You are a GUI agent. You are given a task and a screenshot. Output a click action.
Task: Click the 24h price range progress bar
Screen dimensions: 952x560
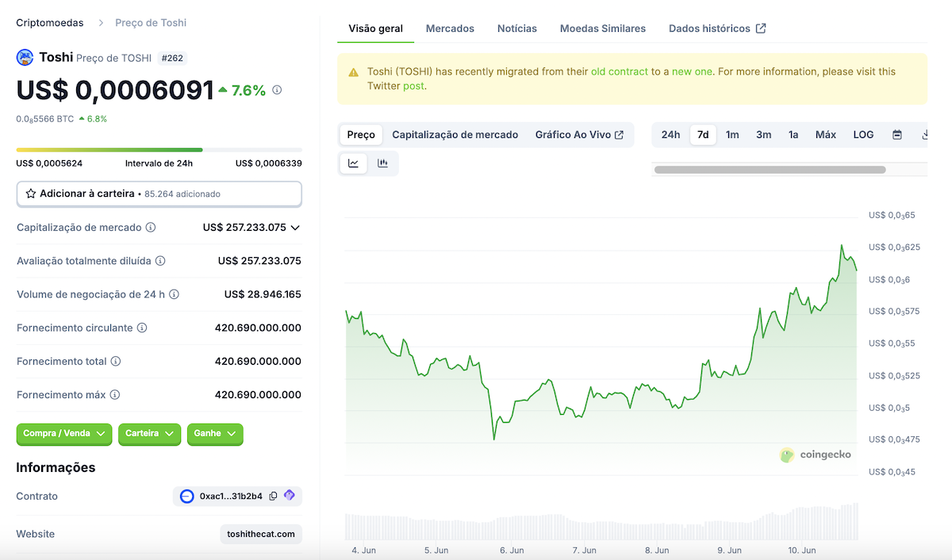(159, 149)
